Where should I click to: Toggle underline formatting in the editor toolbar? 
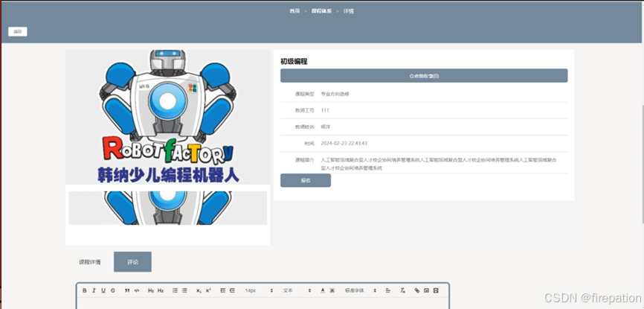[x=103, y=290]
